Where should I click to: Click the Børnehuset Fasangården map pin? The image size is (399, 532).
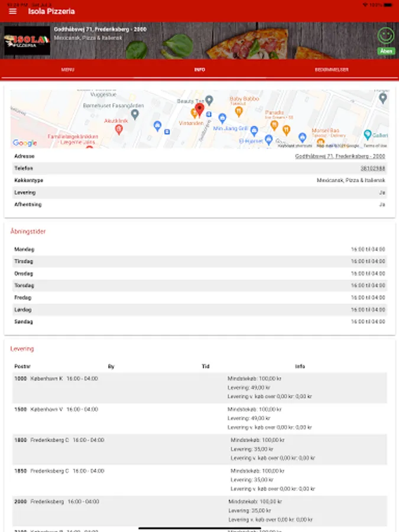point(135,114)
